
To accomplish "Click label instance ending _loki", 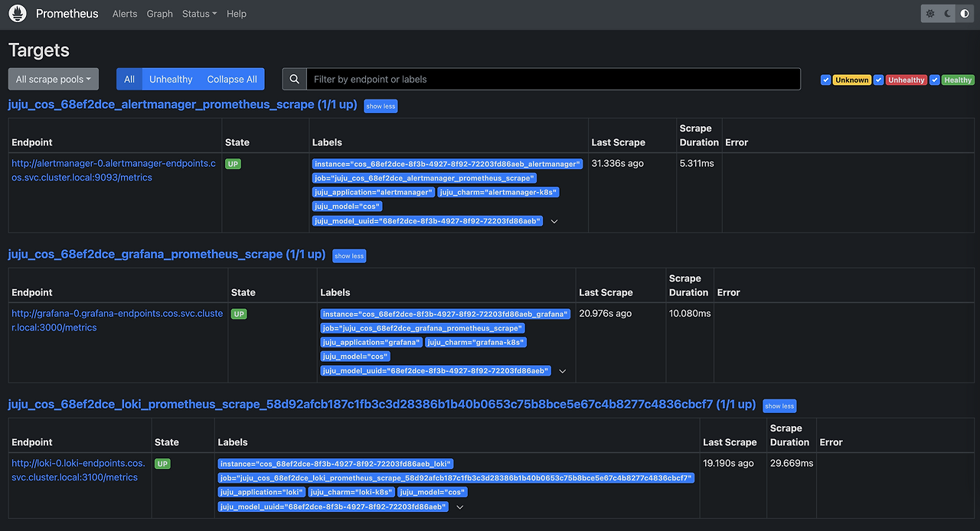I will [336, 464].
